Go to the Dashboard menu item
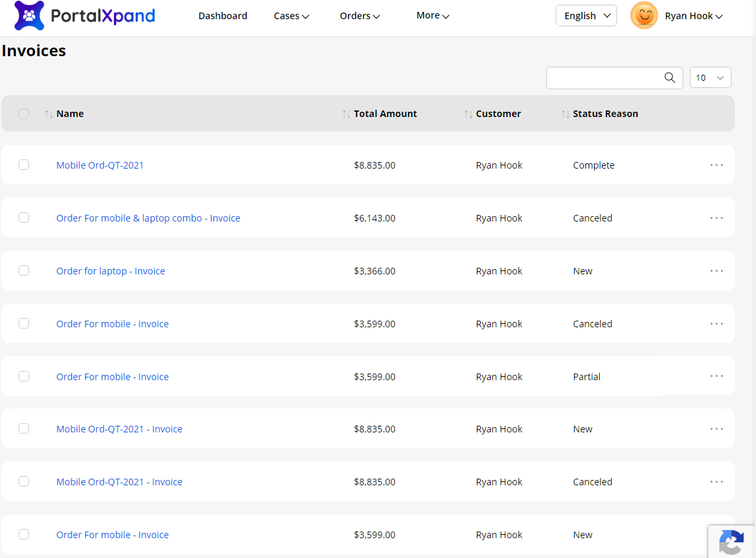The width and height of the screenshot is (756, 558). coord(223,16)
